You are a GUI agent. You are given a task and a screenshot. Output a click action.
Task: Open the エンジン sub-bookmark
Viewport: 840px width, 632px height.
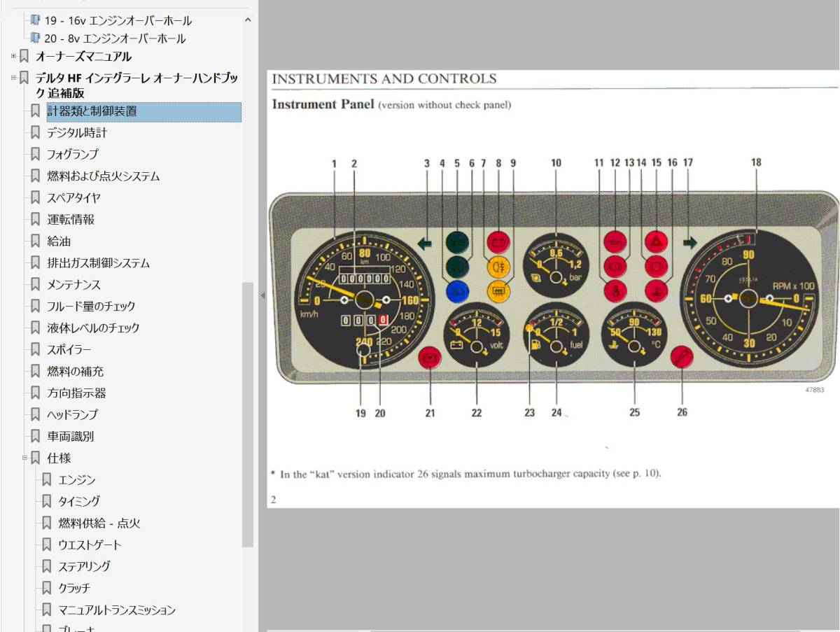(77, 479)
